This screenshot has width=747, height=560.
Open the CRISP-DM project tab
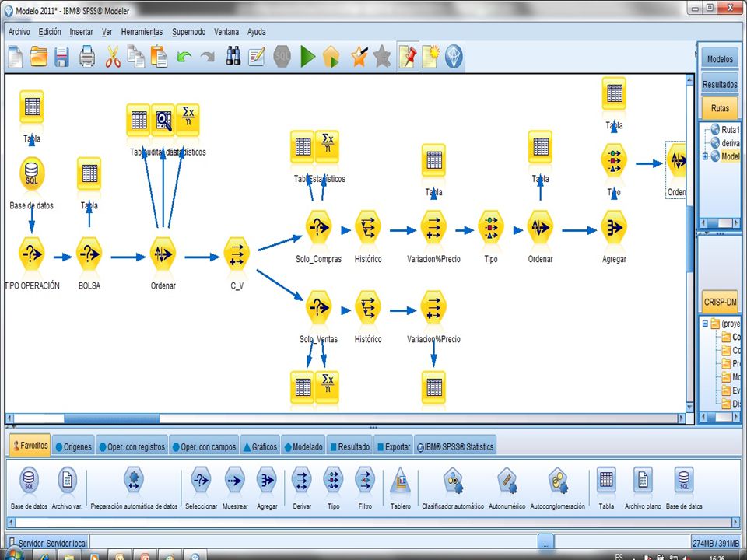[720, 302]
